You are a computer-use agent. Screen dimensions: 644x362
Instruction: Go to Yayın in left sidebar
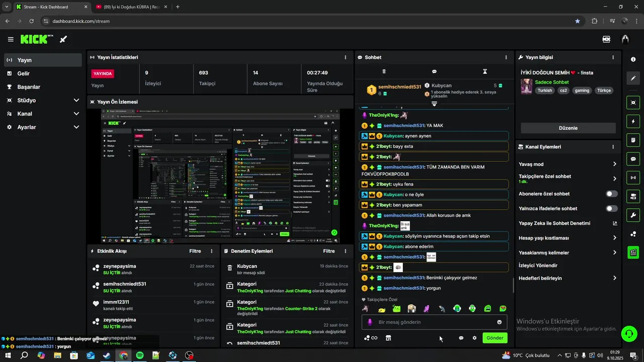(x=43, y=60)
